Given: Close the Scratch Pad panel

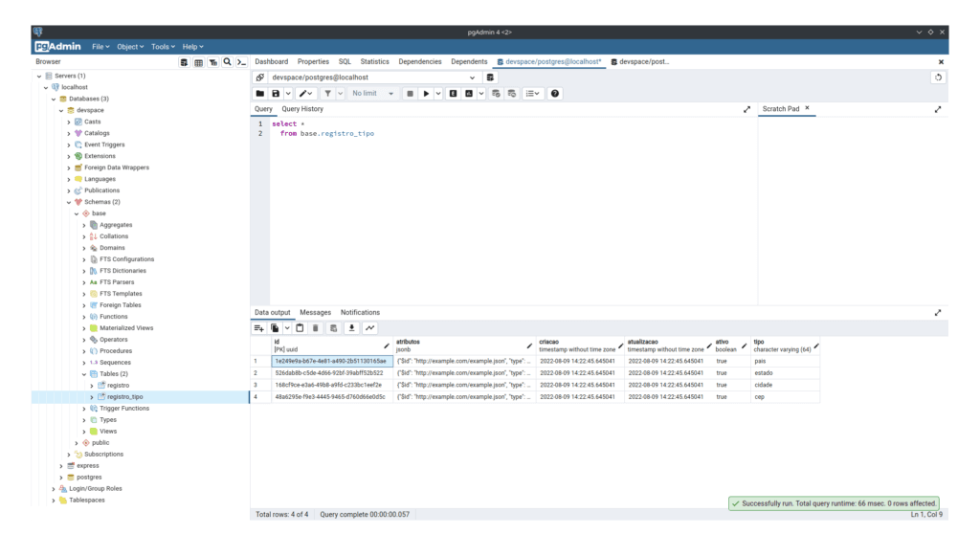Looking at the screenshot, I should [807, 108].
